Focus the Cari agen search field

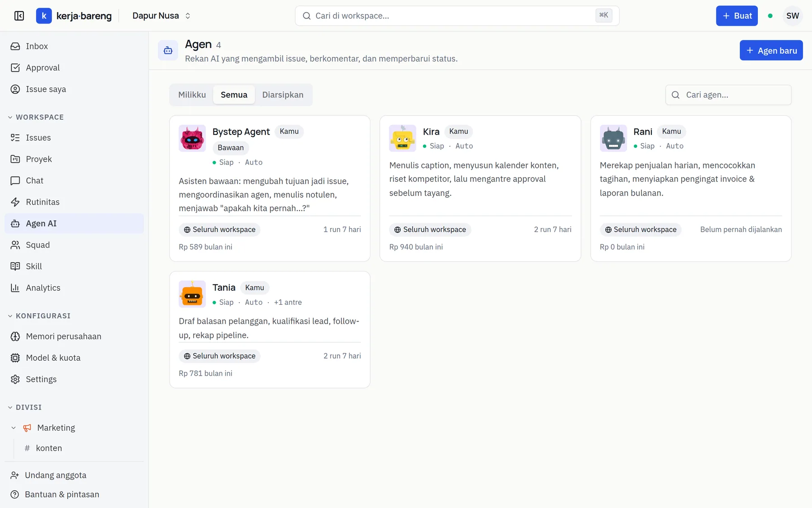(728, 95)
